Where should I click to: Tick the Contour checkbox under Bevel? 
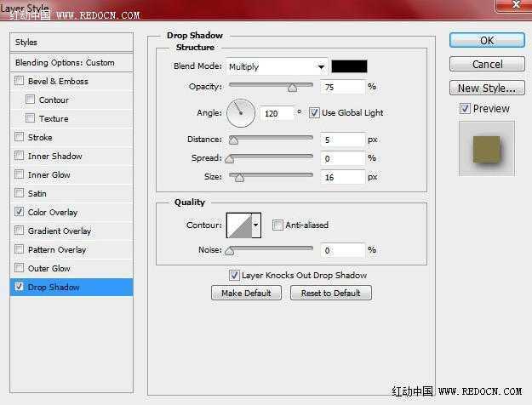30,100
